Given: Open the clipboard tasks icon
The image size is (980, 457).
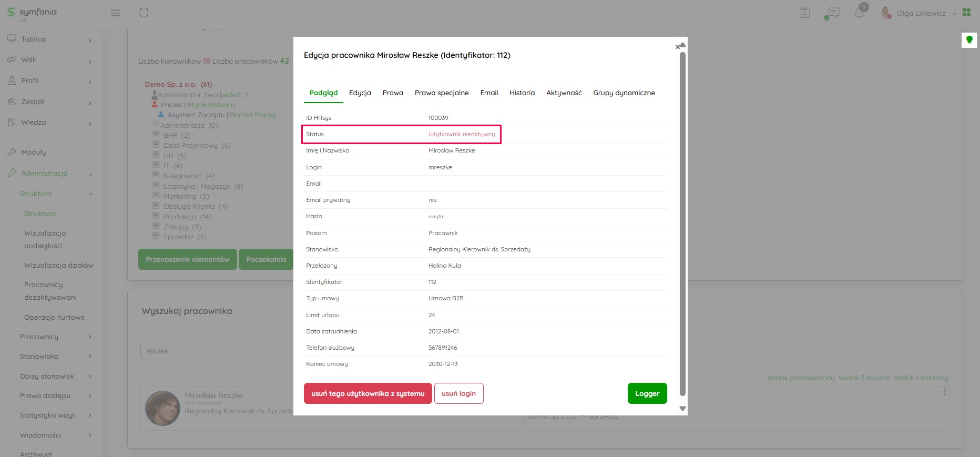Looking at the screenshot, I should [805, 13].
